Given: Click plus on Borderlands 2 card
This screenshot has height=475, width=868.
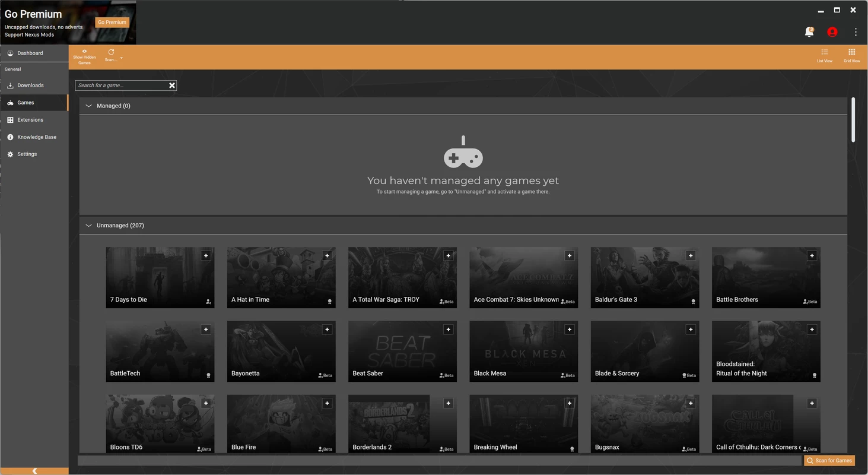Looking at the screenshot, I should 448,403.
